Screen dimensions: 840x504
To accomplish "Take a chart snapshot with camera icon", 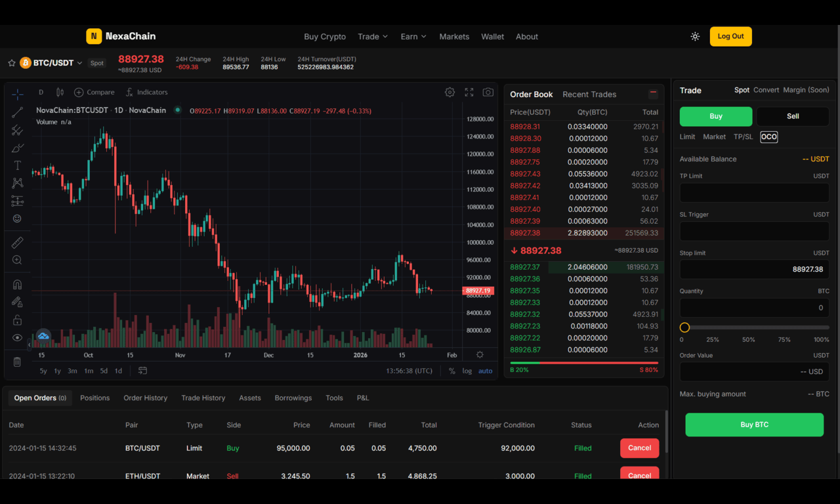I will [488, 93].
